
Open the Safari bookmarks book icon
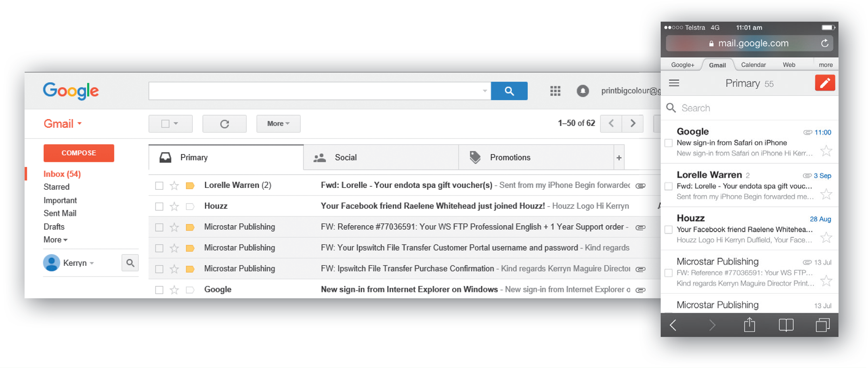pyautogui.click(x=786, y=325)
